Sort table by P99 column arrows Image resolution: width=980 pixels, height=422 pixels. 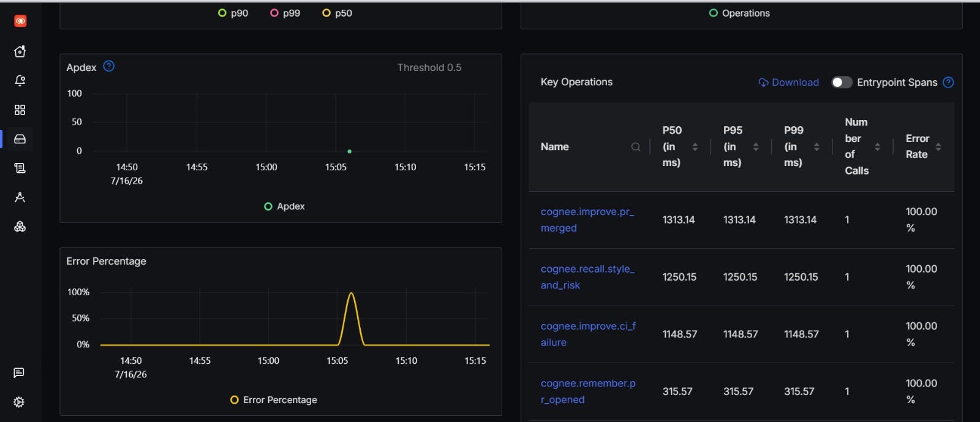[816, 147]
